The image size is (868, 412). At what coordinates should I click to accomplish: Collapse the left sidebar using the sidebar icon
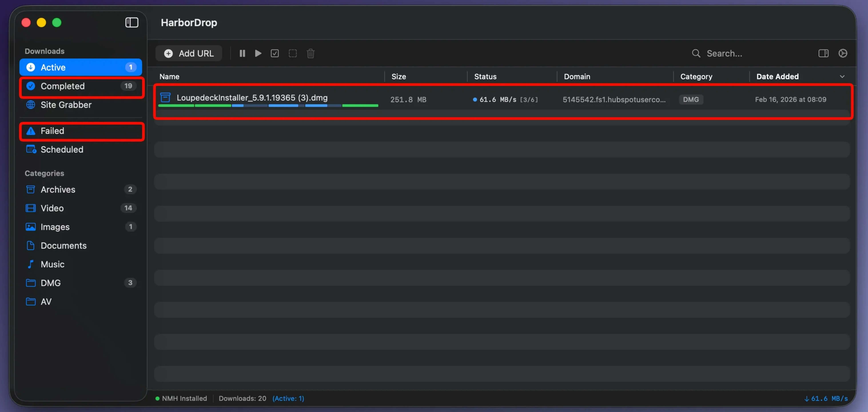click(132, 23)
